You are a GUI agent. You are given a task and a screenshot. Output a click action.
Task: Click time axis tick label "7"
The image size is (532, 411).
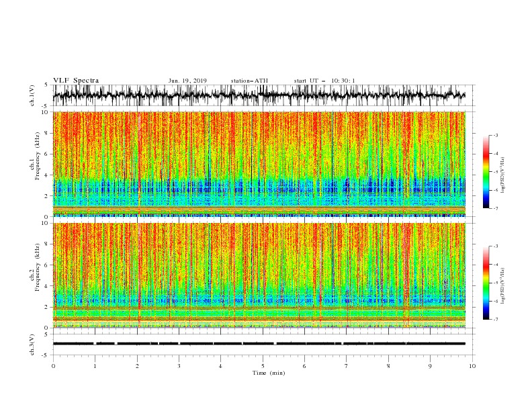coord(347,366)
